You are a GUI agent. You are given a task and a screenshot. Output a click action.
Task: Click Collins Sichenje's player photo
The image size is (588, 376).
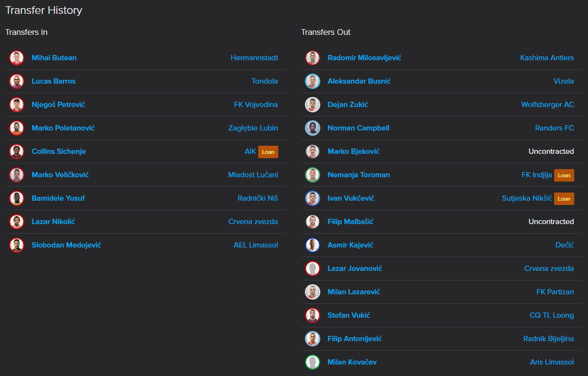pos(17,151)
